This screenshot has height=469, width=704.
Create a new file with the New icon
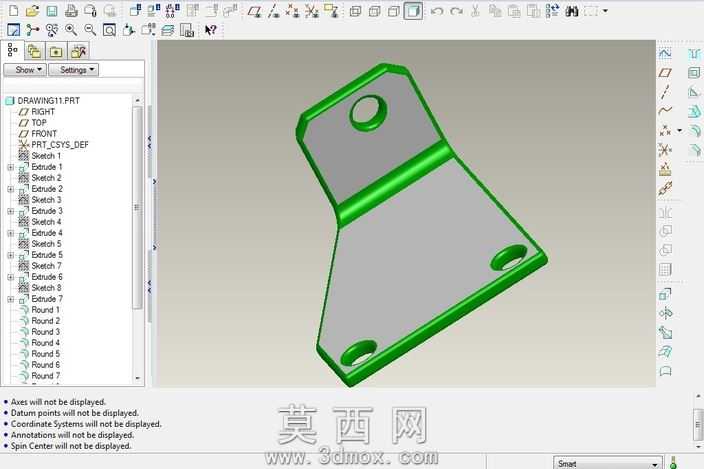(x=13, y=11)
